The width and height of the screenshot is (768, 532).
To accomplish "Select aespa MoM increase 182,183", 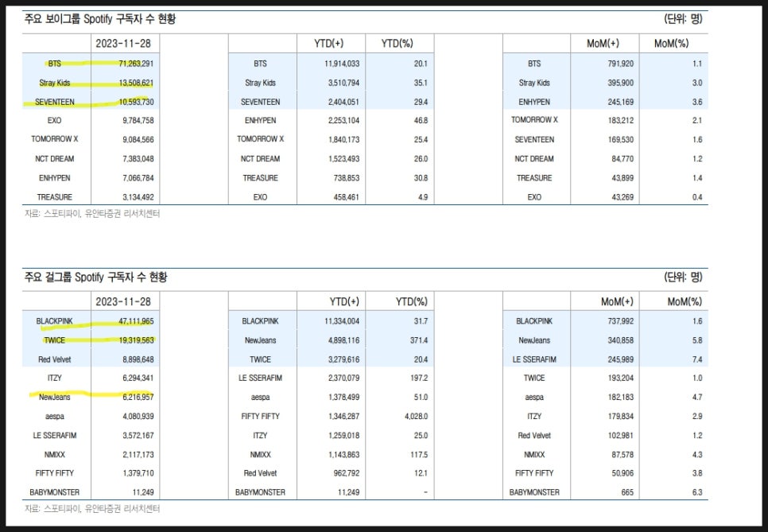I will point(621,398).
